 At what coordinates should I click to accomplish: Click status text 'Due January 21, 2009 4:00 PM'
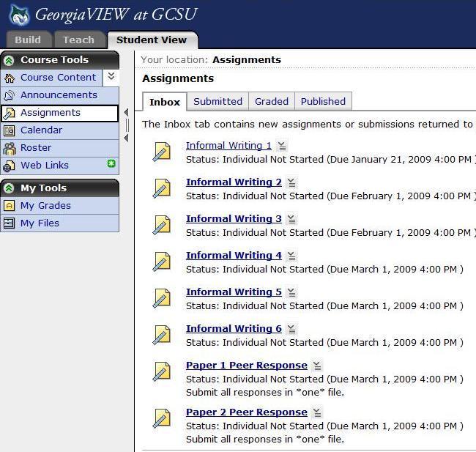pos(401,160)
